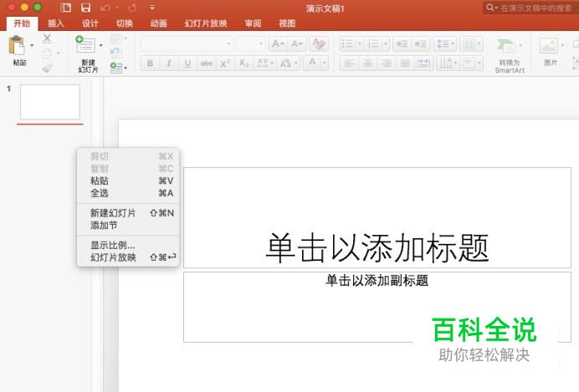Image resolution: width=579 pixels, height=392 pixels.
Task: Choose 添加节 in the context menu
Action: [128, 225]
